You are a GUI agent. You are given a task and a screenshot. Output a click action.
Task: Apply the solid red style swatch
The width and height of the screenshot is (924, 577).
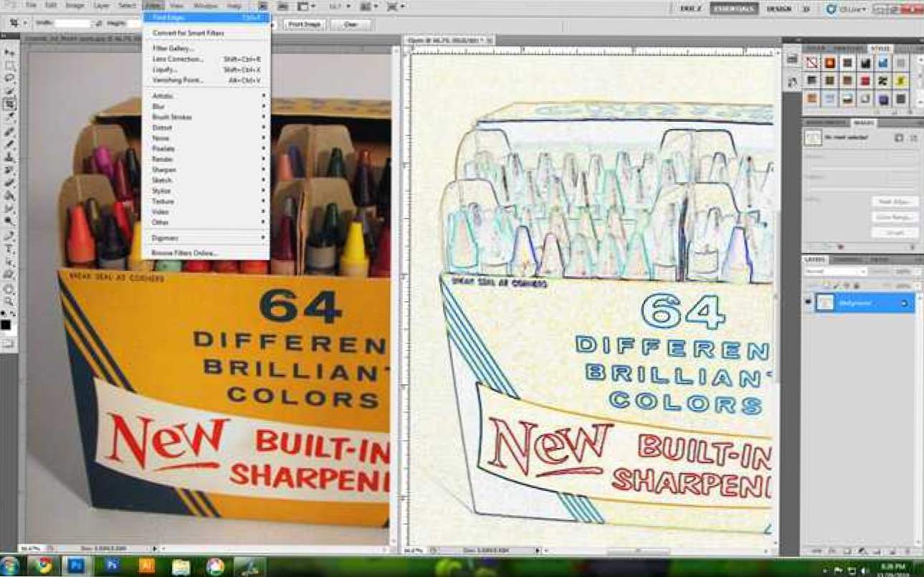(x=865, y=81)
